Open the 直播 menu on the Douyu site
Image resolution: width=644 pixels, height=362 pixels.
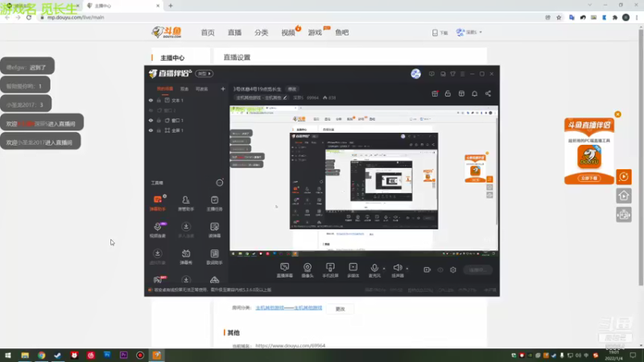pyautogui.click(x=234, y=32)
